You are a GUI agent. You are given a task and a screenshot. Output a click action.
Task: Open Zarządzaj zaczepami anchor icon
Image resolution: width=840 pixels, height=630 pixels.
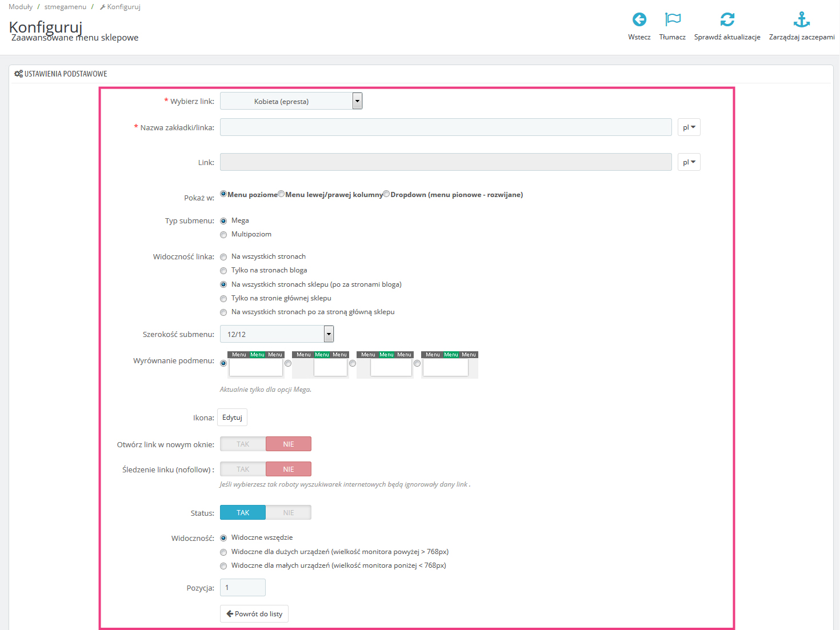(801, 20)
